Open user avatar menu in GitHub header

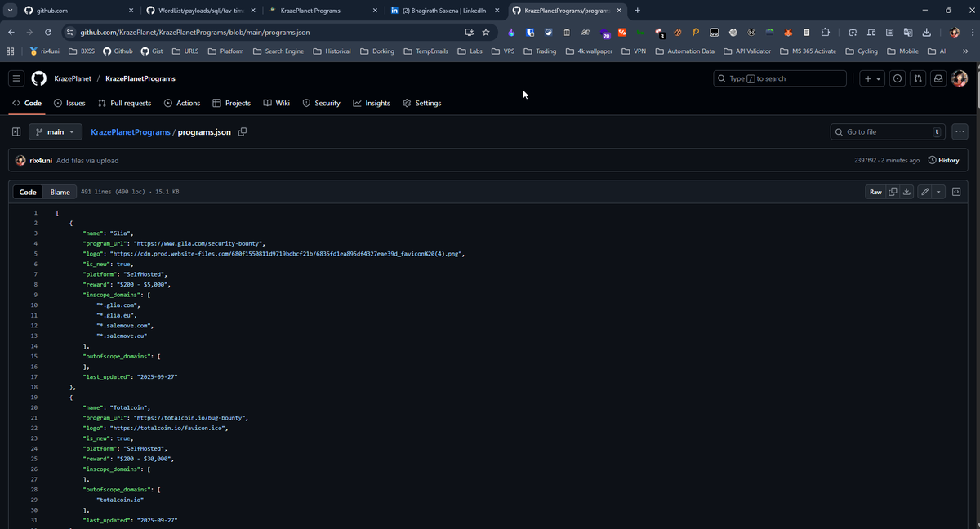point(960,78)
